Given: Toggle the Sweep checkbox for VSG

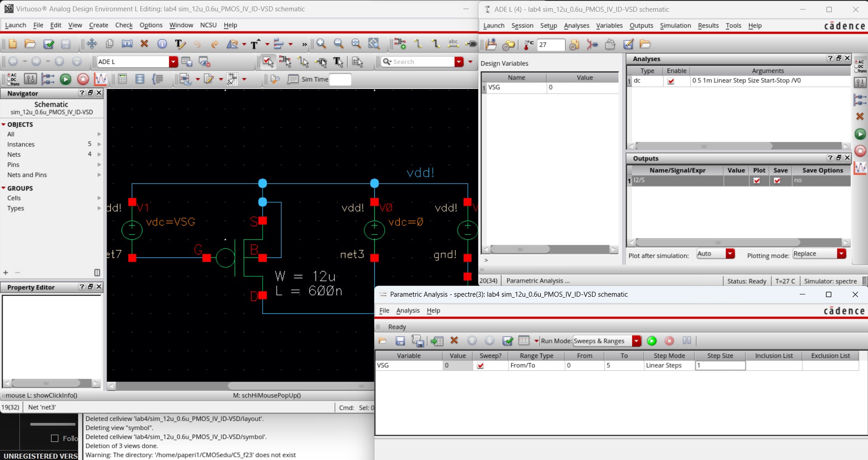Looking at the screenshot, I should pyautogui.click(x=481, y=366).
